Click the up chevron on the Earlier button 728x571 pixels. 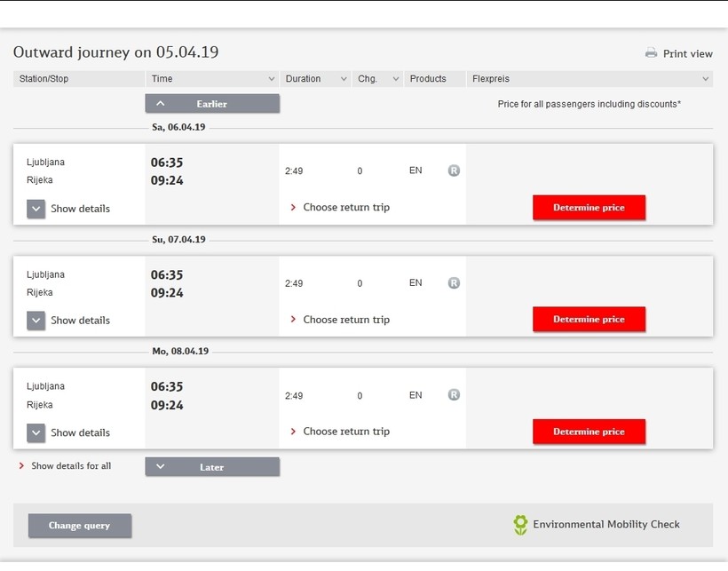[x=160, y=104]
